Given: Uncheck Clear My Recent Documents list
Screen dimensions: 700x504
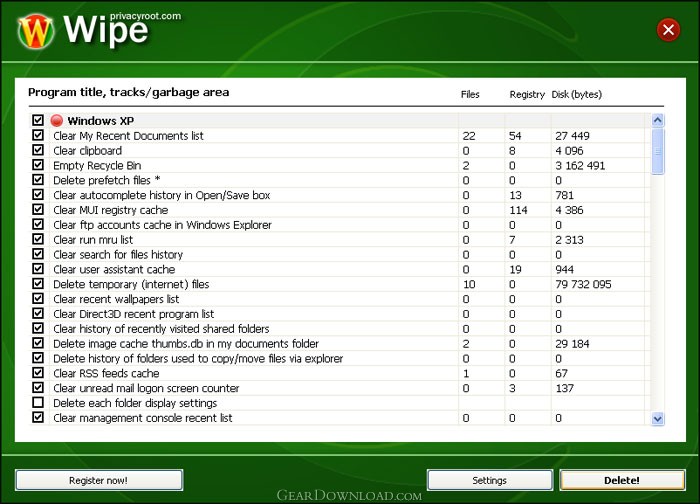Looking at the screenshot, I should coord(38,135).
